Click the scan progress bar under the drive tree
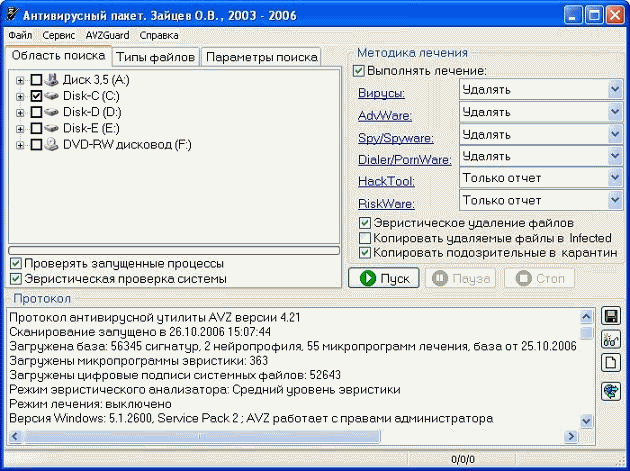 coord(174,251)
